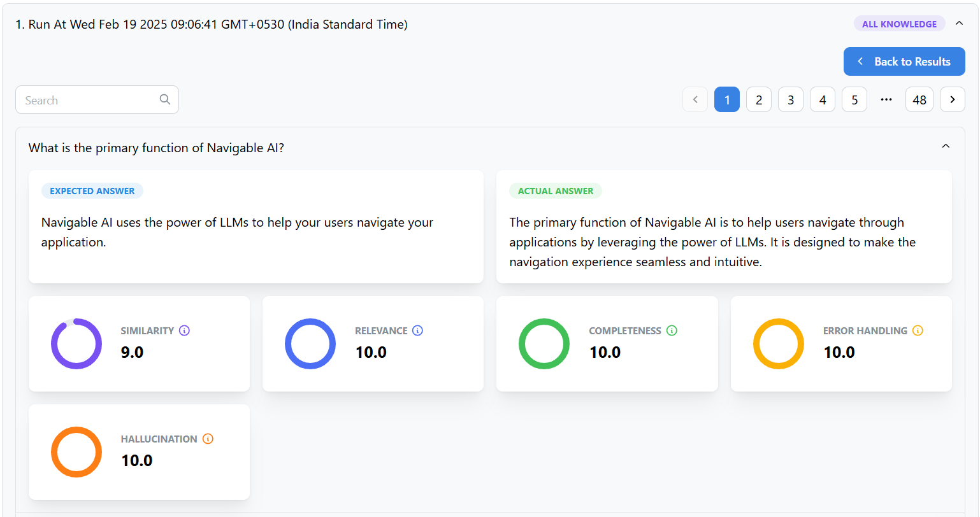Select page 4 in pagination
Screen dimensions: 980x517
[x=823, y=100]
